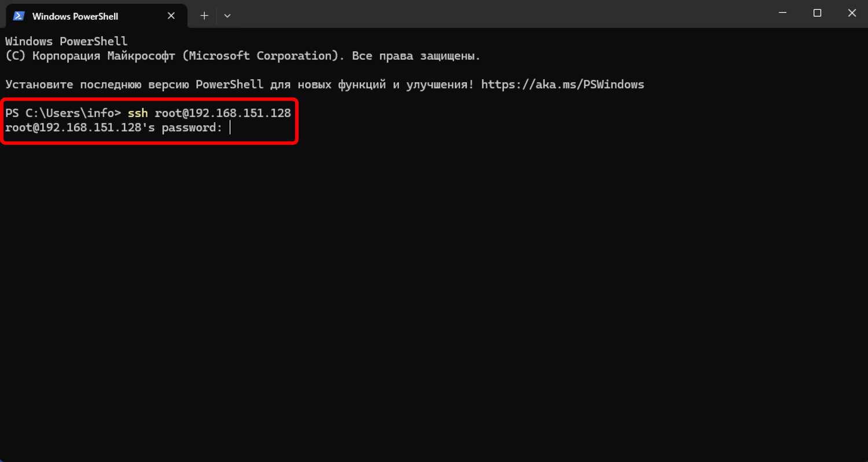Screen dimensions: 868x462
Task: Click the root@192.168.151.128 argument after ssh
Action: point(223,113)
